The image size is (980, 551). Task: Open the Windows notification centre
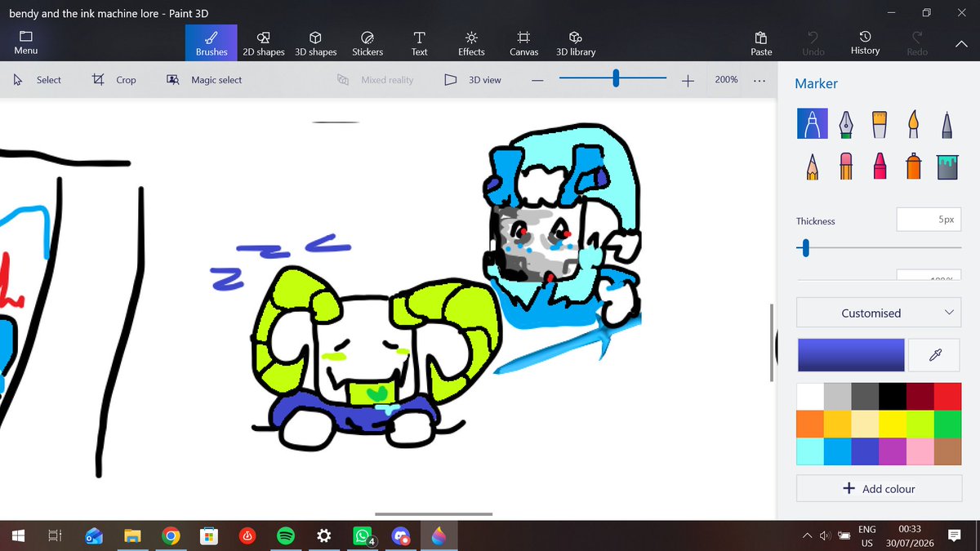[954, 535]
